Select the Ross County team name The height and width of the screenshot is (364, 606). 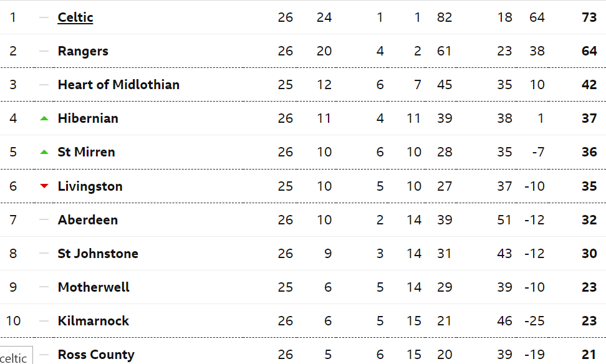[96, 355]
